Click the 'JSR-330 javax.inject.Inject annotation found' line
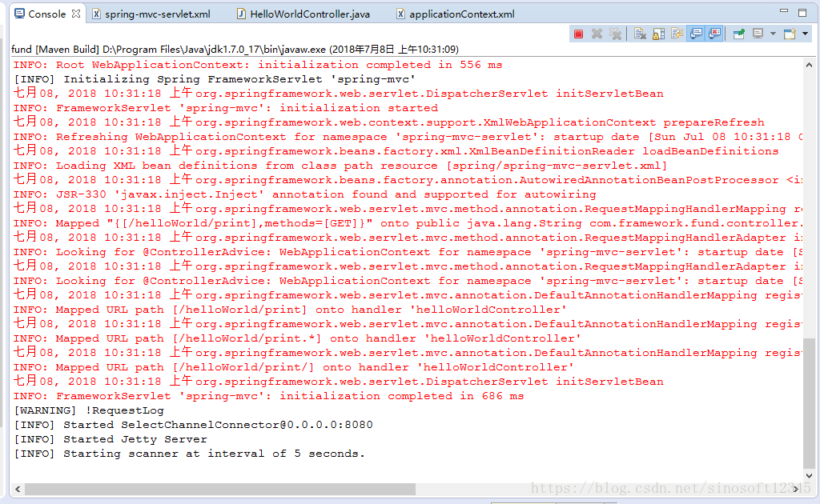Image resolution: width=820 pixels, height=504 pixels. (305, 194)
